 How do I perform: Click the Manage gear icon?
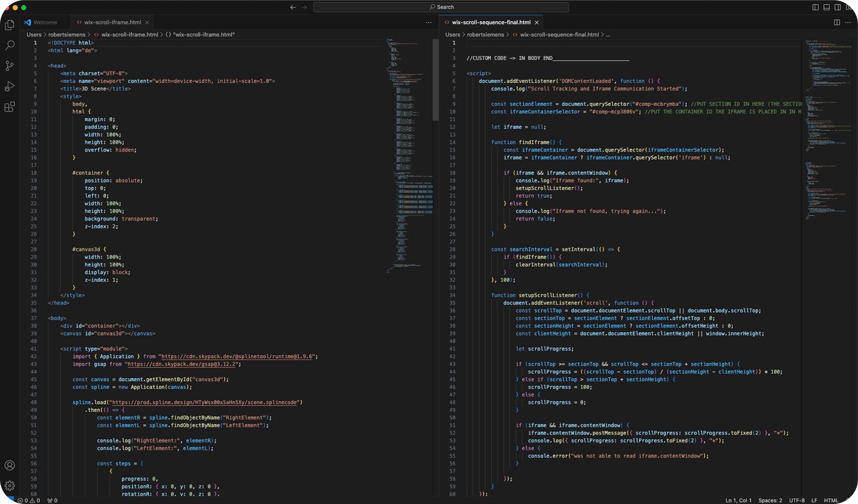point(9,486)
